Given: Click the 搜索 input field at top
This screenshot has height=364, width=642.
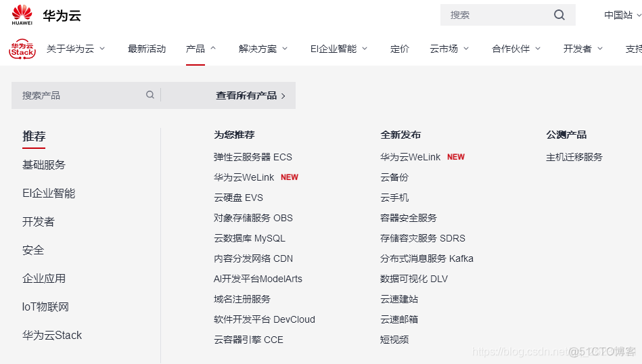Looking at the screenshot, I should pos(507,15).
